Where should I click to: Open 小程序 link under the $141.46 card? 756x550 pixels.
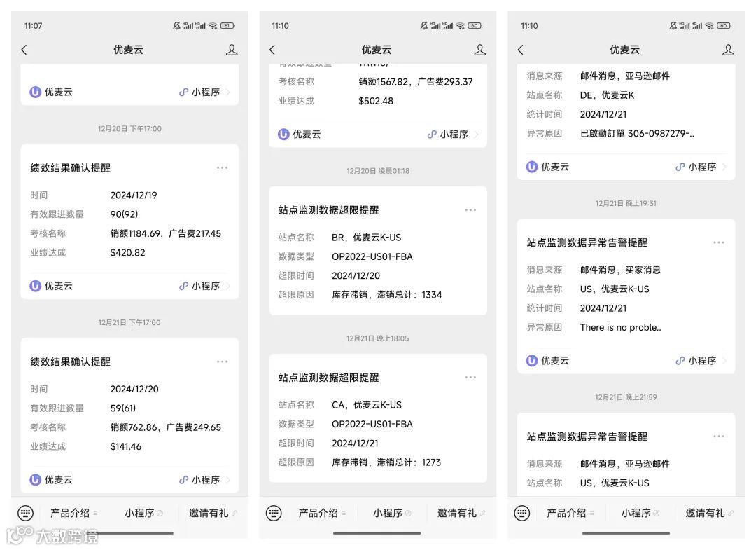204,480
